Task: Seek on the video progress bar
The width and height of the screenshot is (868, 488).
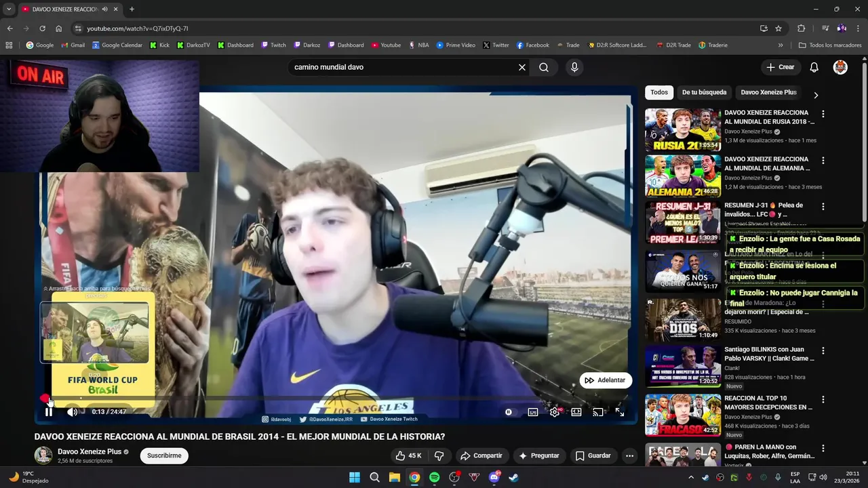Action: [x=336, y=398]
